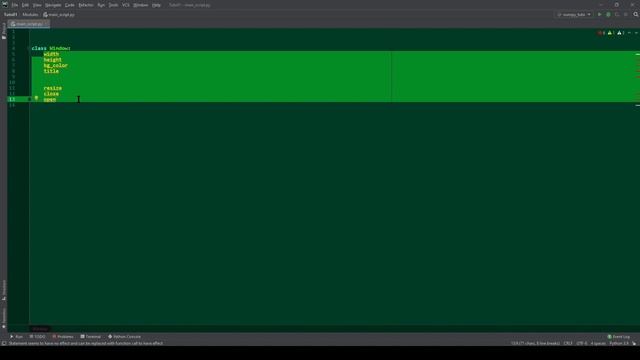Screen dimensions: 640x360
Task: Click the CRLF line separator status
Action: 568,343
